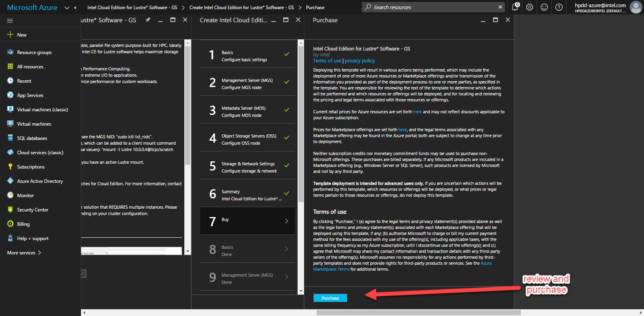Viewport: 644px width, 316px height.
Task: Click the New plus icon
Action: tap(10, 35)
